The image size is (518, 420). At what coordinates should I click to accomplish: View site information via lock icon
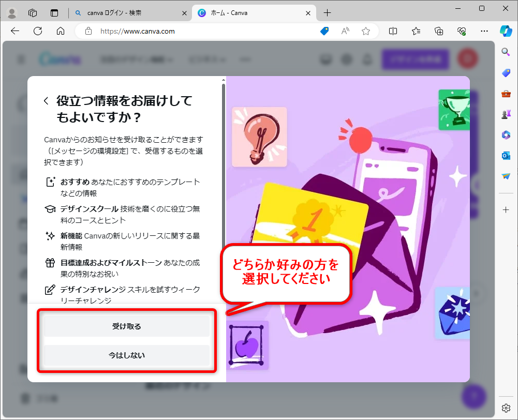coord(88,31)
